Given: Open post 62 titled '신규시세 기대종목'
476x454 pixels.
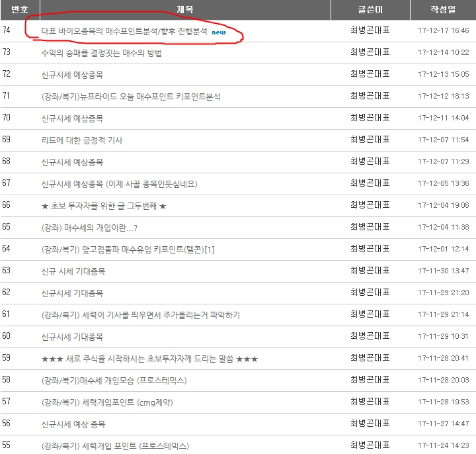Looking at the screenshot, I should click(72, 293).
